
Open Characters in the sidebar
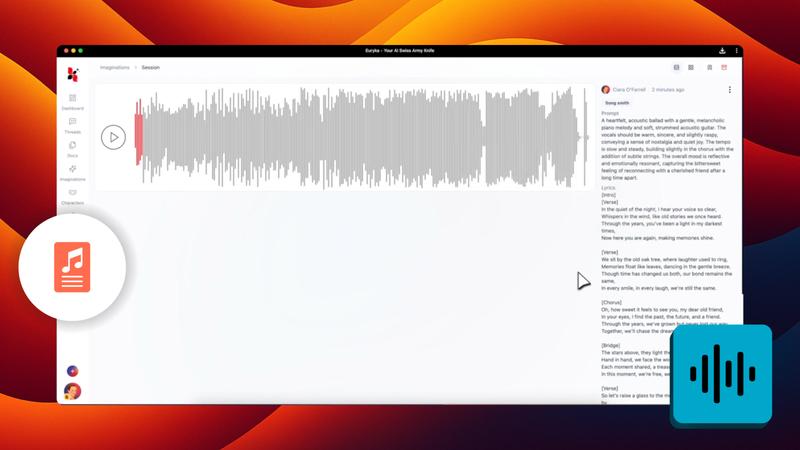pos(72,196)
